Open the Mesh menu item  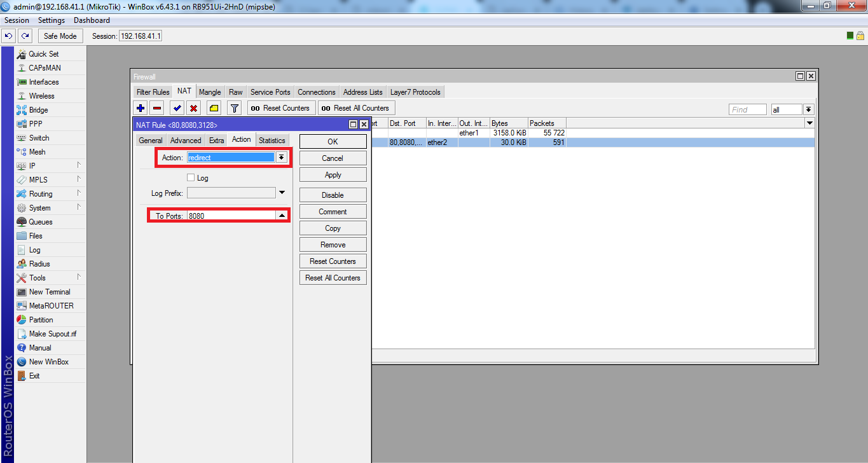point(37,152)
